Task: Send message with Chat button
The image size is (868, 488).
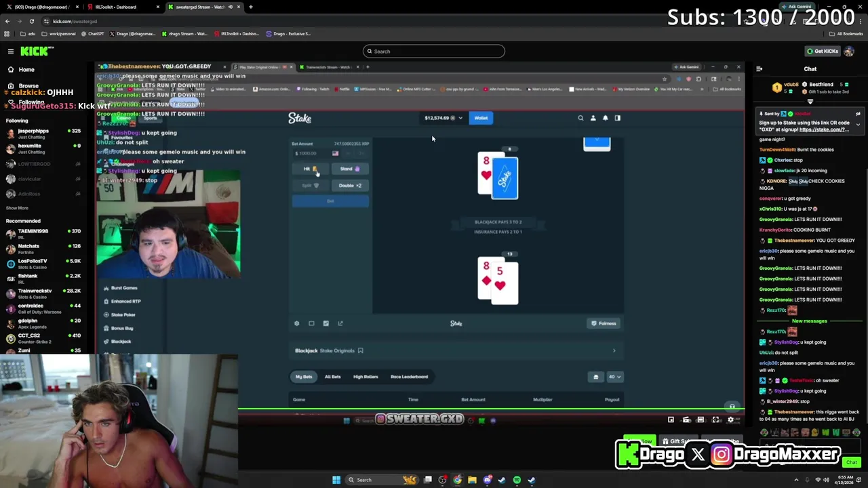Action: [x=852, y=462]
